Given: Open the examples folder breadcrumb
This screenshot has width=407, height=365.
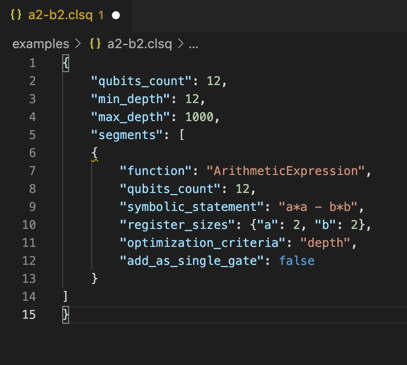Looking at the screenshot, I should pyautogui.click(x=41, y=44).
